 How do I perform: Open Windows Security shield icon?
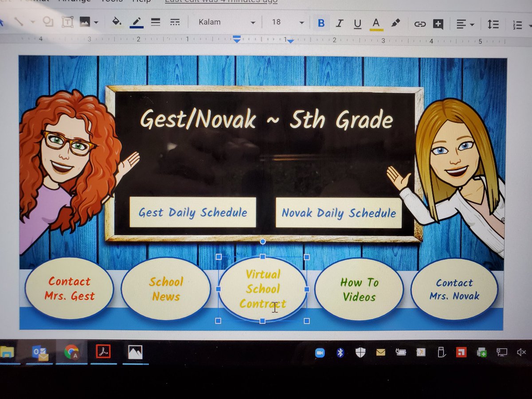360,352
